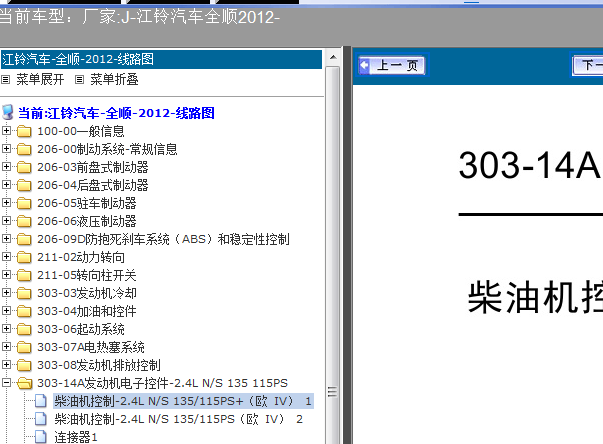Select 柴油机控制 135/115PS+ (欧 IV) 1
The width and height of the screenshot is (603, 444).
(183, 401)
